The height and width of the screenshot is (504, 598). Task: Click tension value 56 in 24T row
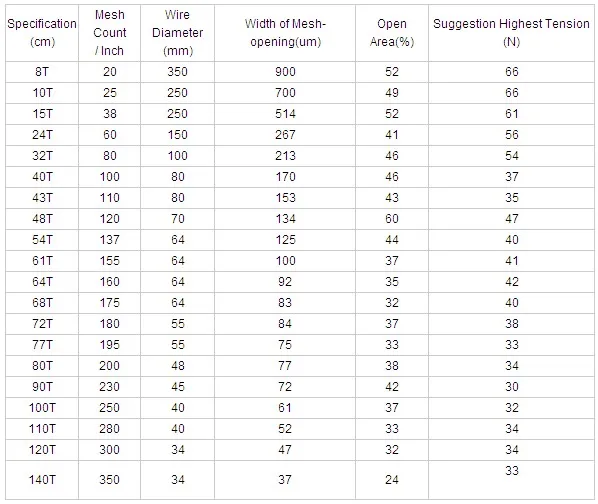click(x=511, y=135)
